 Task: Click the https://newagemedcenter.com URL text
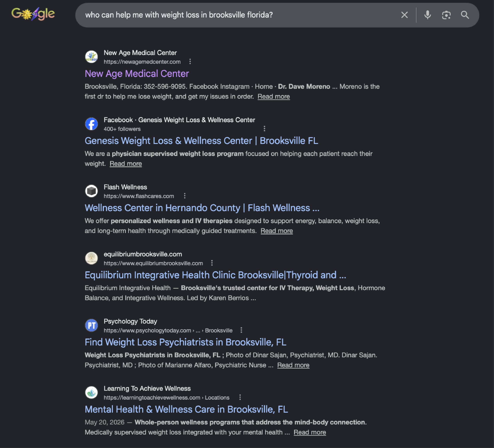(x=142, y=62)
